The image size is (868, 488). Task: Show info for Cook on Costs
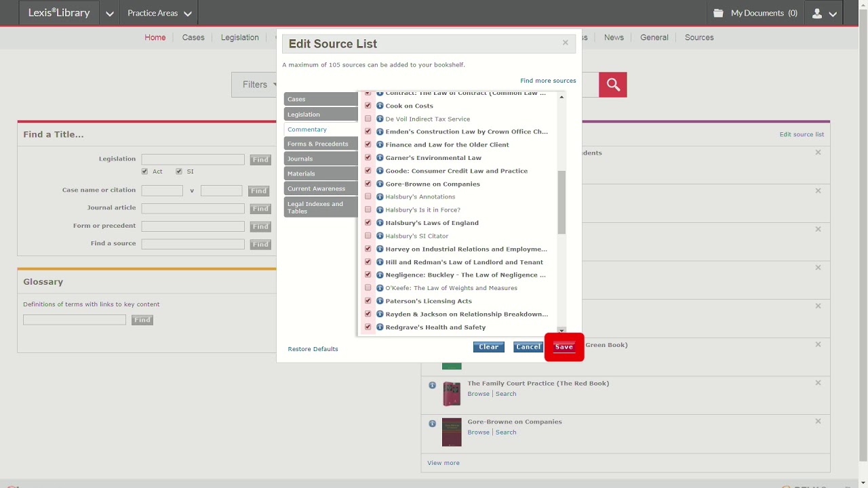(x=380, y=106)
